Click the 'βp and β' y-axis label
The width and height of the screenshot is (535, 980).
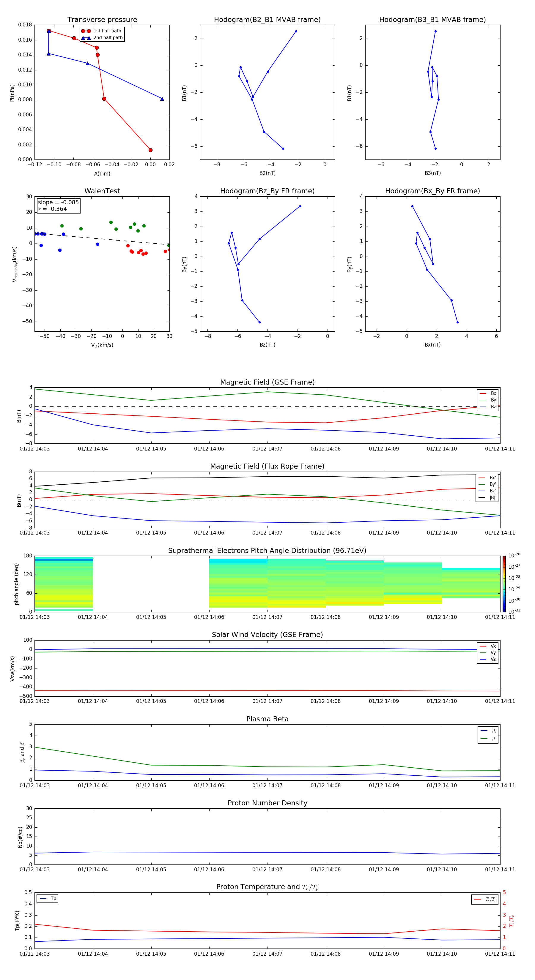22,752
